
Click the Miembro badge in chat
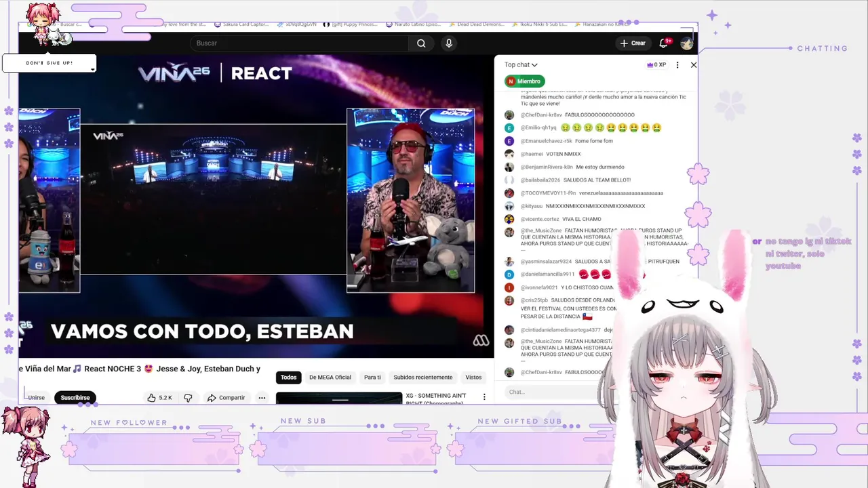click(525, 81)
